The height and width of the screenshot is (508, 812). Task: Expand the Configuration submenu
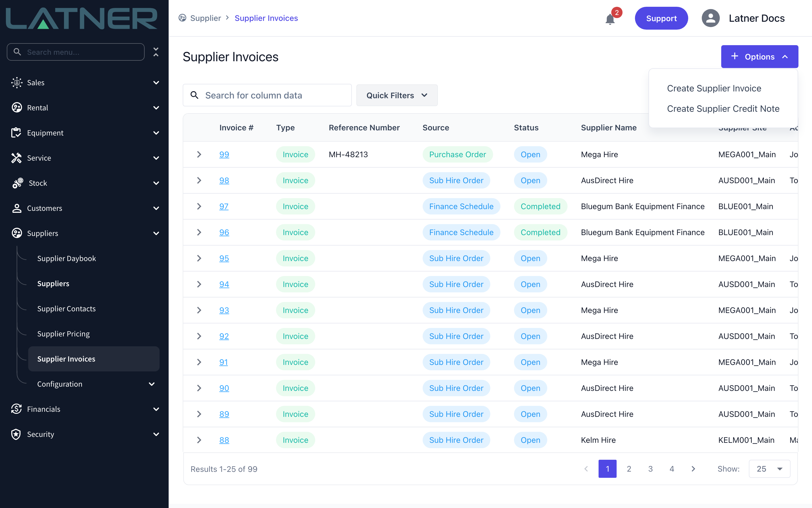pos(152,384)
